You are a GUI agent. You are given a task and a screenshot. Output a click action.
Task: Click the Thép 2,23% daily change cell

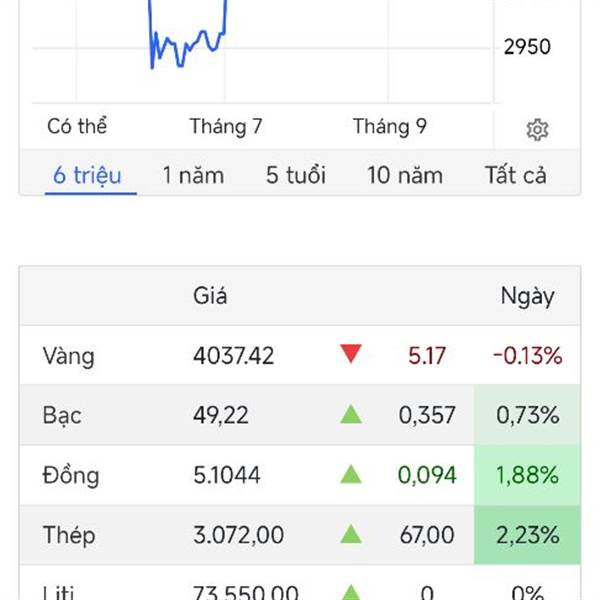point(526,535)
